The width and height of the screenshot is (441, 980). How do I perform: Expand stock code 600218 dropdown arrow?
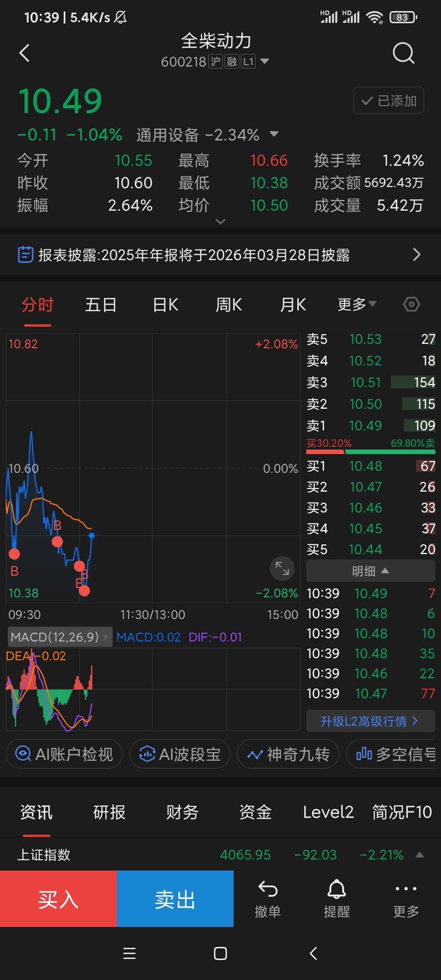265,61
